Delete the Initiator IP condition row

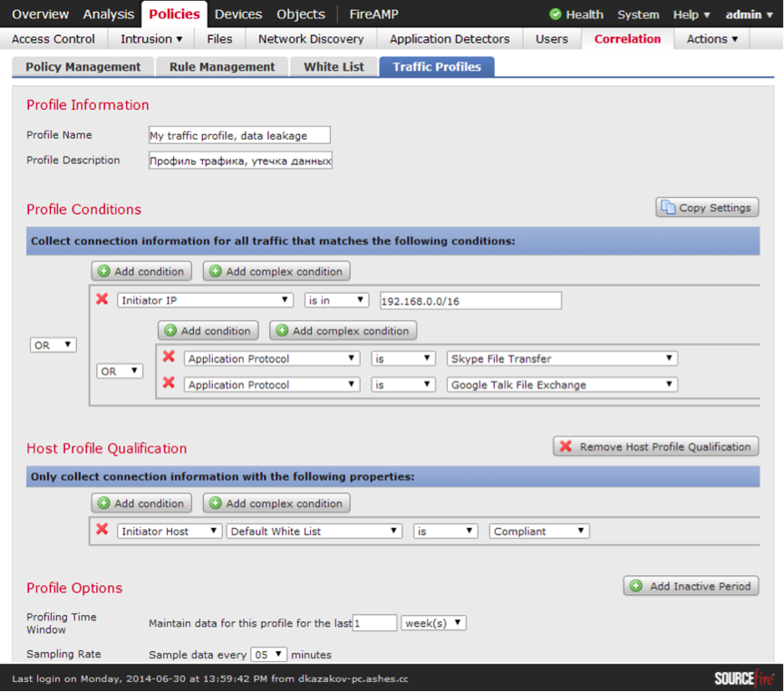point(102,299)
